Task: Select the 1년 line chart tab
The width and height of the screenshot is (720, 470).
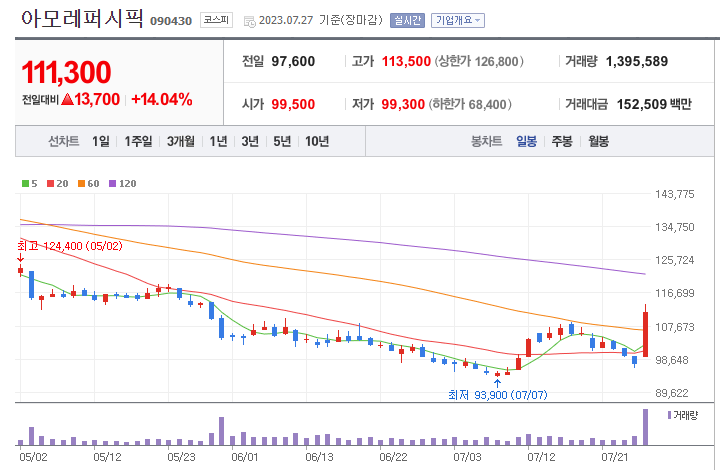Action: 218,141
